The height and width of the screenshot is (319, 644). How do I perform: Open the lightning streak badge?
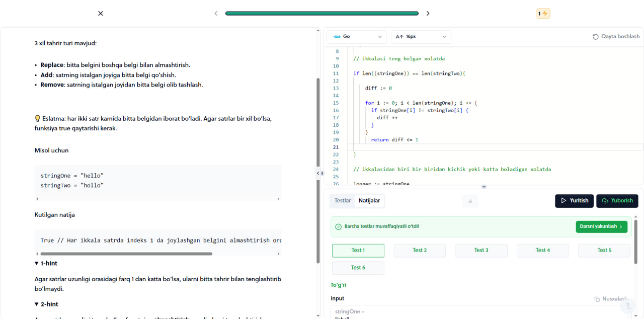(543, 14)
